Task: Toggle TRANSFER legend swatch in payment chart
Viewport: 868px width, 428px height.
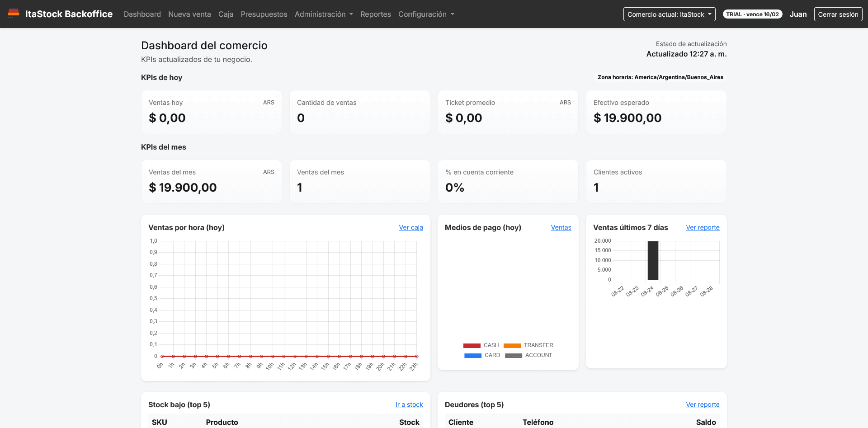Action: click(x=512, y=345)
